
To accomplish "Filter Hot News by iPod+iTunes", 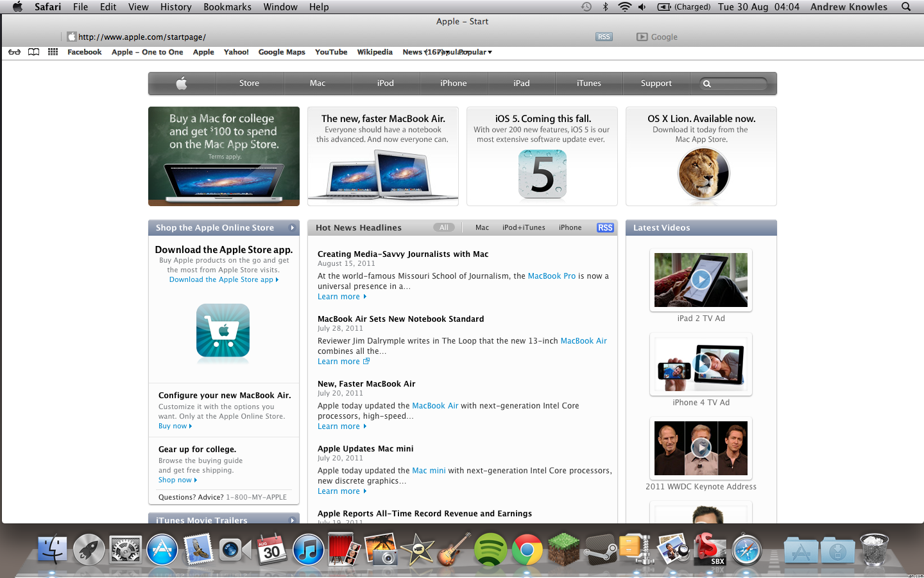I will coord(524,227).
